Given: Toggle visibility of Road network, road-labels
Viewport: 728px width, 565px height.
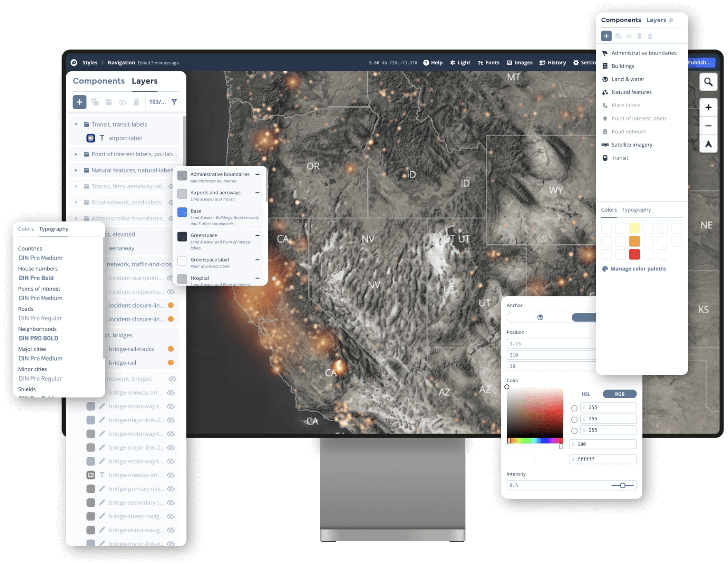Looking at the screenshot, I should pyautogui.click(x=171, y=202).
